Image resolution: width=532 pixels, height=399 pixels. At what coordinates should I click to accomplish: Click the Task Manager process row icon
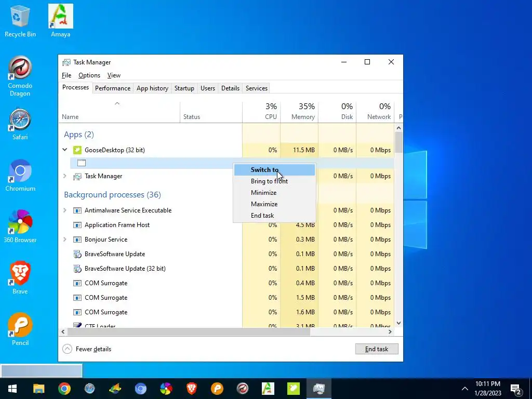pyautogui.click(x=77, y=176)
